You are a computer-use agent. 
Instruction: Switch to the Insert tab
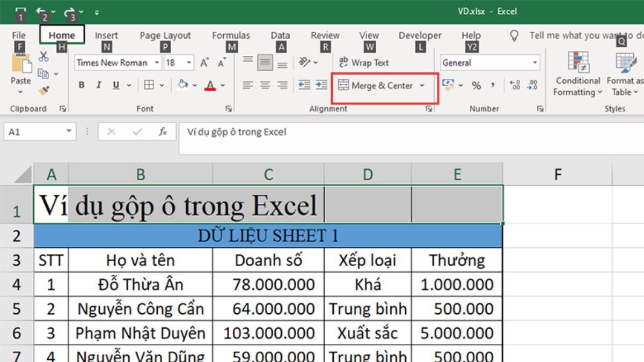(x=106, y=35)
